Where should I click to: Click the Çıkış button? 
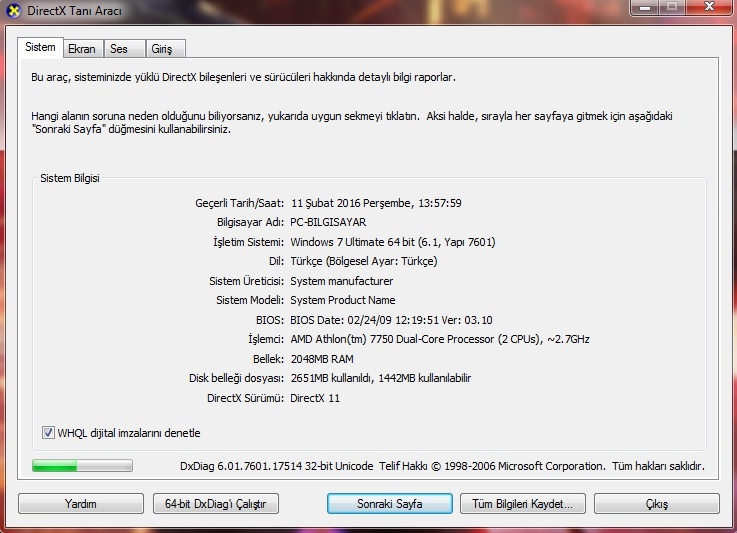pyautogui.click(x=657, y=504)
